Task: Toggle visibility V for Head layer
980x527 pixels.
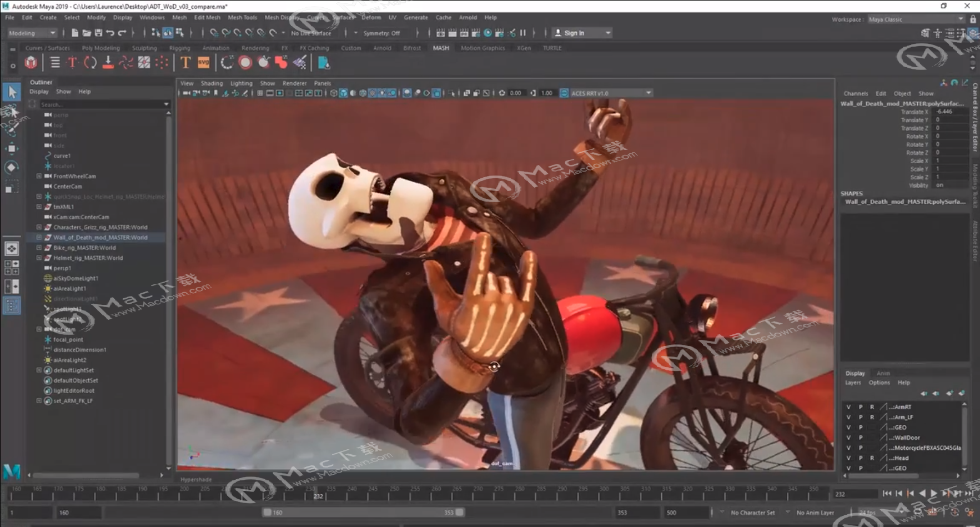Action: 848,458
